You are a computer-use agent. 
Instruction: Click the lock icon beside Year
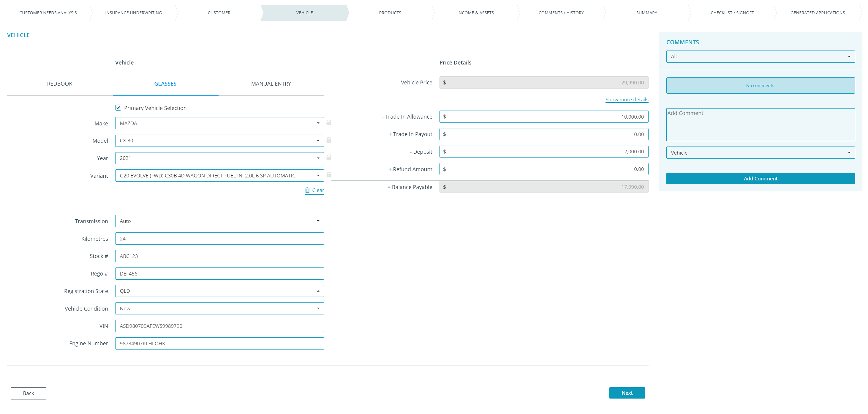coord(328,158)
